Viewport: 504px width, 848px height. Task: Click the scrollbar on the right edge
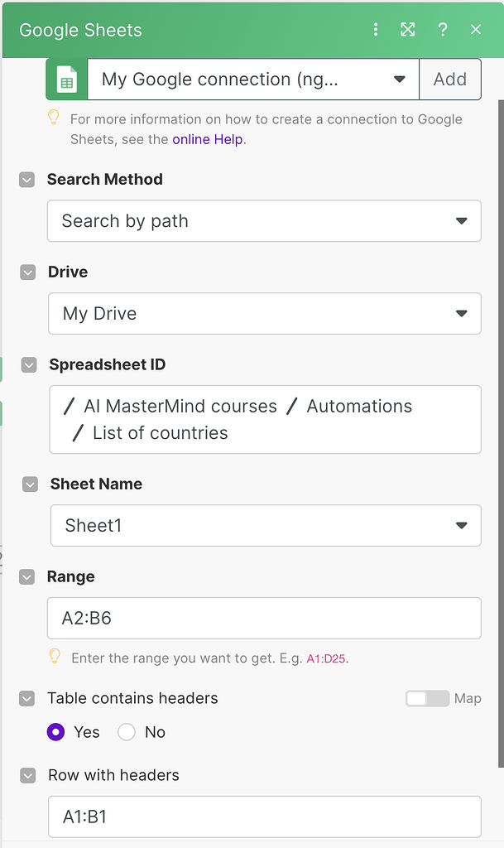pyautogui.click(x=499, y=331)
